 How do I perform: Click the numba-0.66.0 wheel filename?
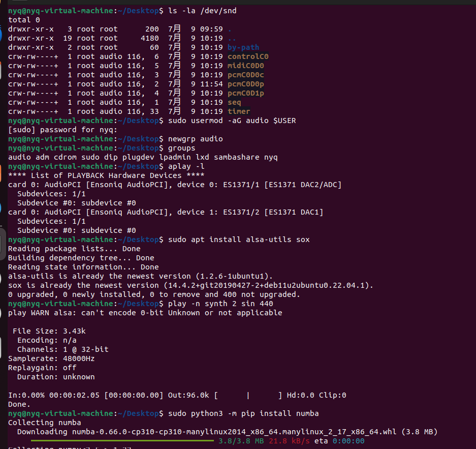234,432
